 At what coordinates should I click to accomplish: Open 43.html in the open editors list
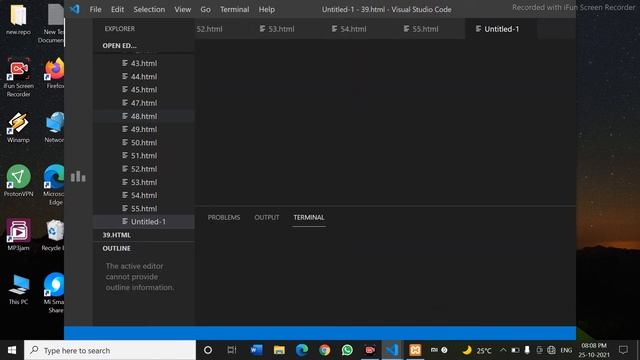[x=144, y=63]
